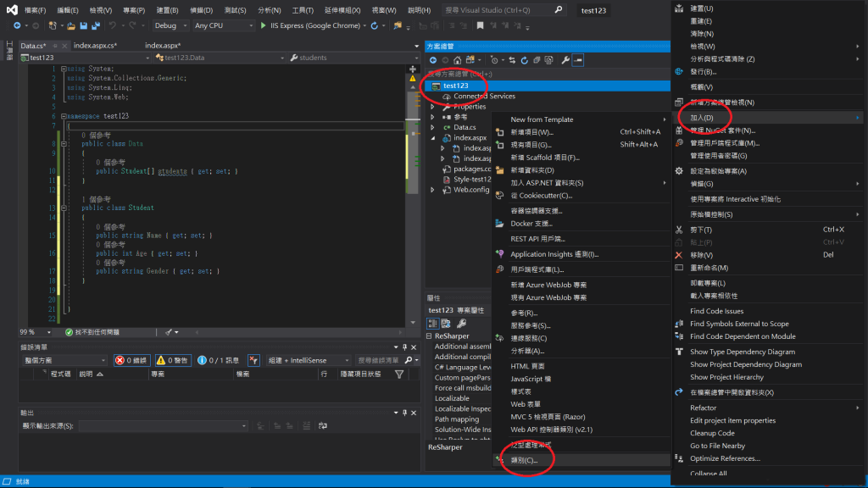Click the Toggle Word Wrap icon in Output panel
The width and height of the screenshot is (868, 488).
[x=323, y=425]
